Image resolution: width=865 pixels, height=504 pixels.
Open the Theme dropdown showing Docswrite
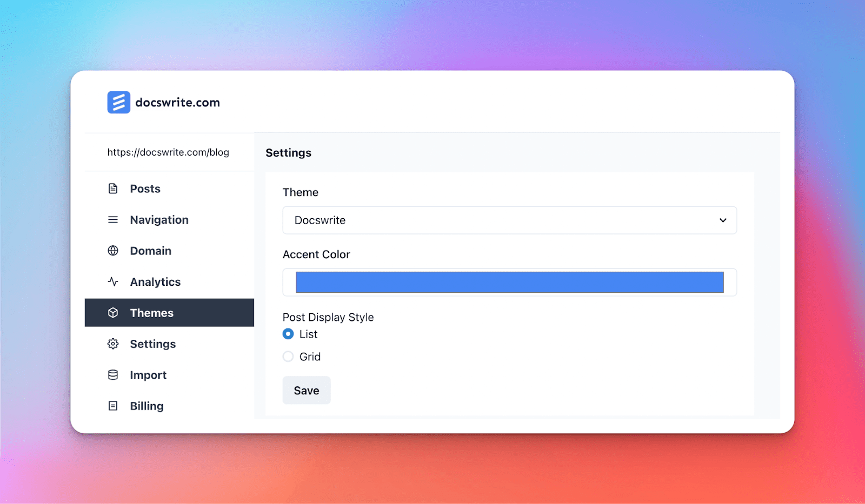509,220
